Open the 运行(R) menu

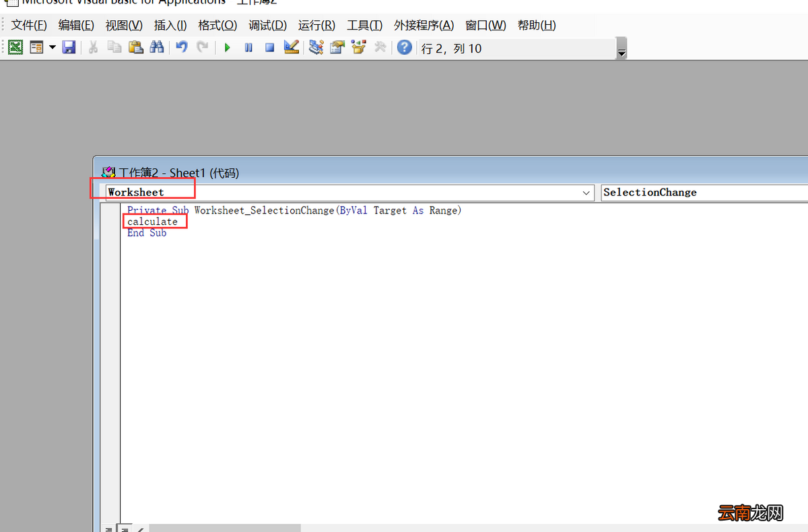316,25
